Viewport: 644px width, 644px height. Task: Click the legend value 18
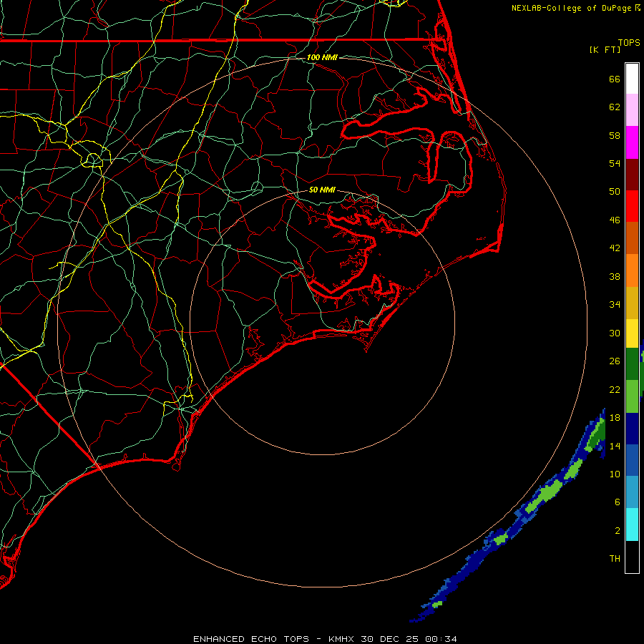(615, 418)
